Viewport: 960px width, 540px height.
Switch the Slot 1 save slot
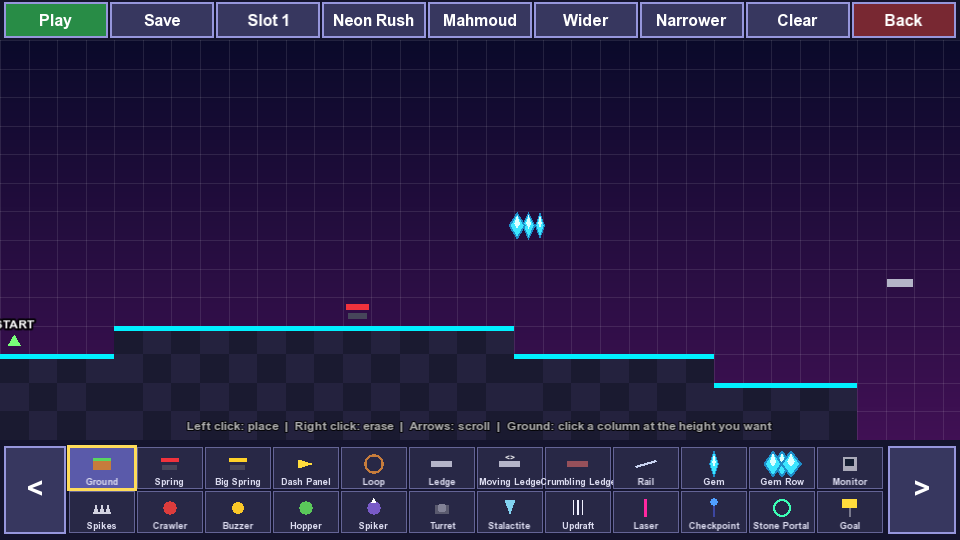pos(268,20)
